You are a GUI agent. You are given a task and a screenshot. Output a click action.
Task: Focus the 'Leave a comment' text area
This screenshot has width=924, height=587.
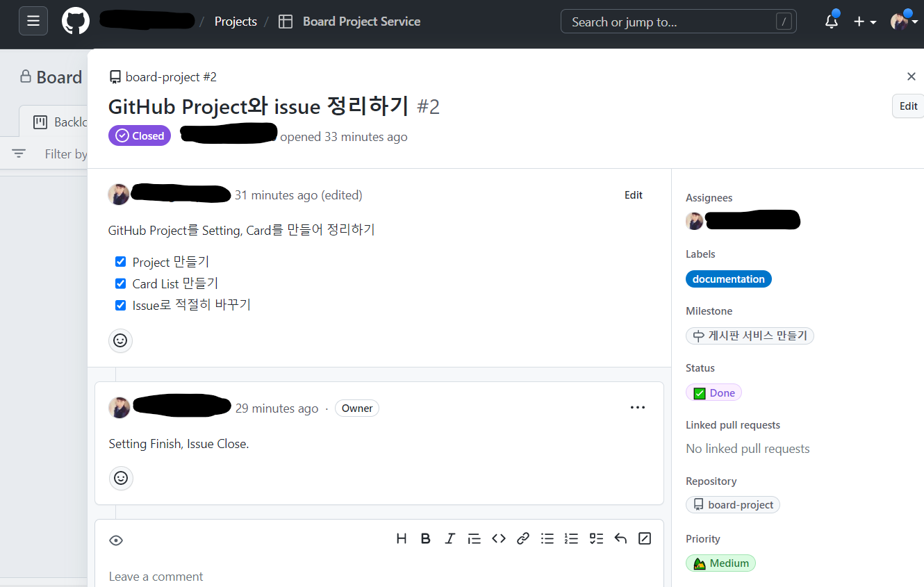point(379,576)
